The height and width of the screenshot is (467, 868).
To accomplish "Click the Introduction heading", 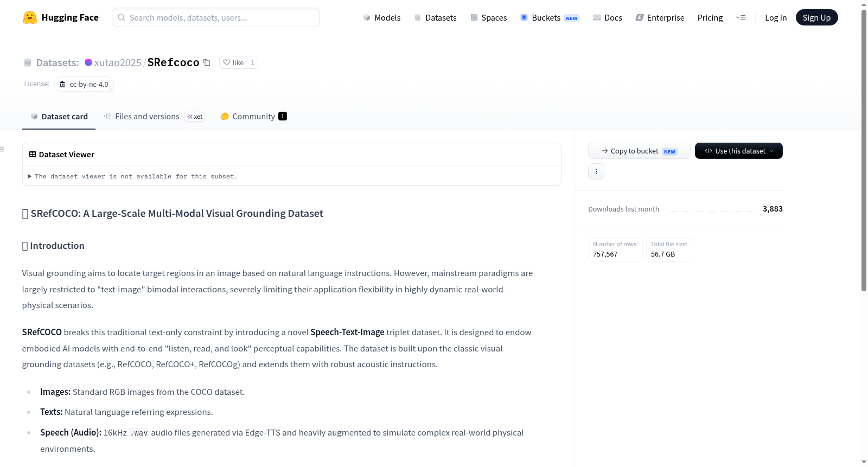I will pyautogui.click(x=53, y=246).
